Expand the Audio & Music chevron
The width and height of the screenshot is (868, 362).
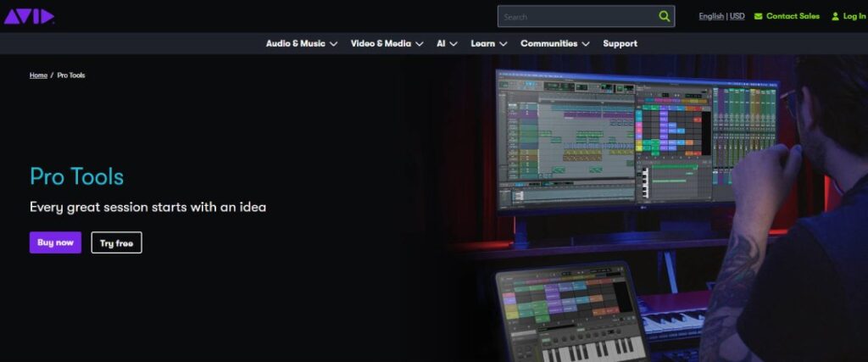coord(334,44)
